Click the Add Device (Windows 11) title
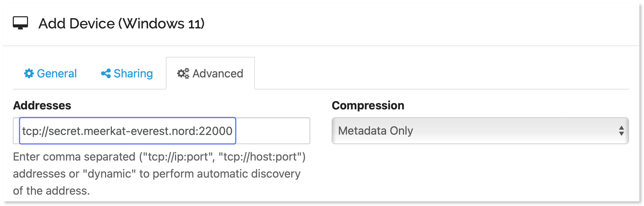 tap(121, 23)
